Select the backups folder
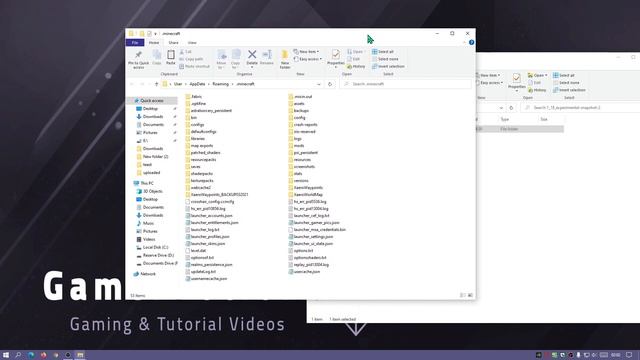 tap(301, 111)
